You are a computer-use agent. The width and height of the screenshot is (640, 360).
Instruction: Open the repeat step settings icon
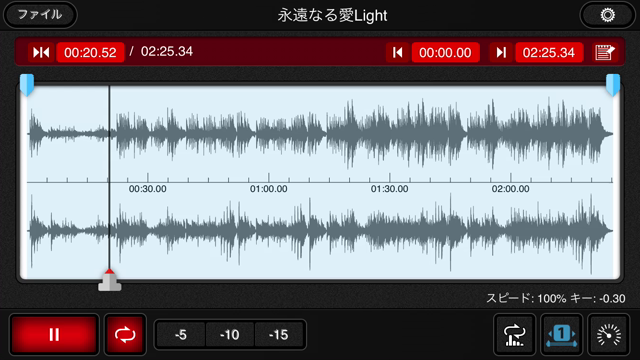pyautogui.click(x=514, y=335)
